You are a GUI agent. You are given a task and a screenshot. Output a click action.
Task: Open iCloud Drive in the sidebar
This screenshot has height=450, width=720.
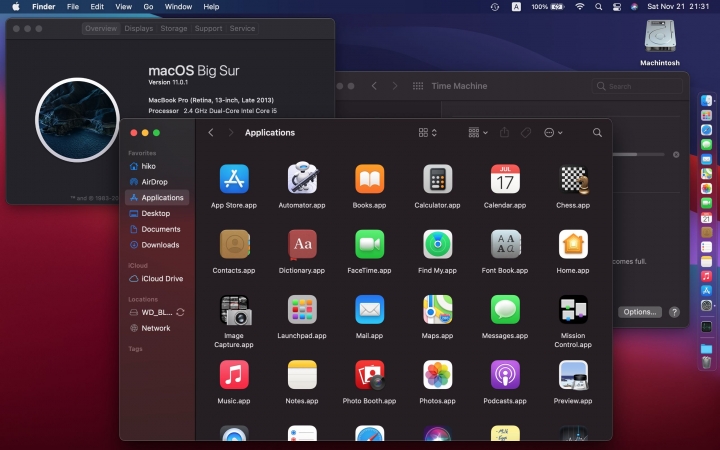point(157,279)
